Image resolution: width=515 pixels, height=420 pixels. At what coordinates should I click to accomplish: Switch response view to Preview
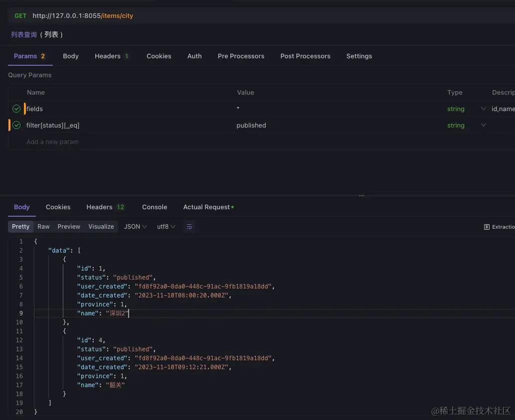(68, 226)
